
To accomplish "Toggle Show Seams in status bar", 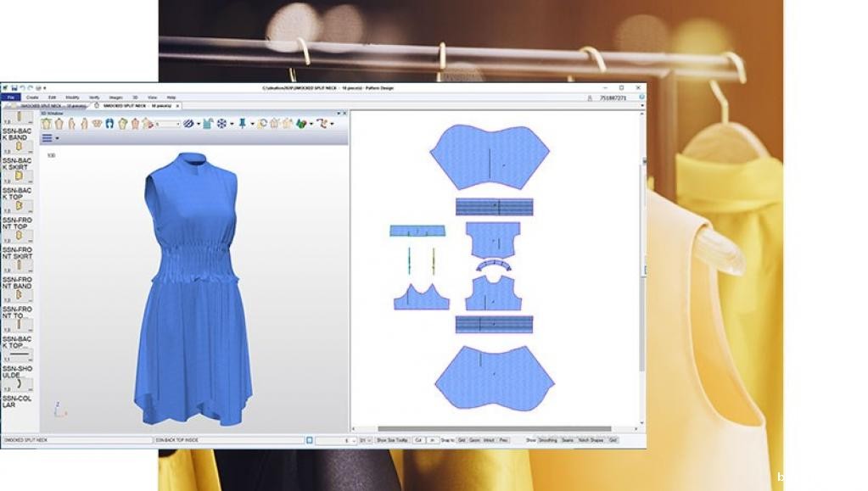I will (x=568, y=440).
